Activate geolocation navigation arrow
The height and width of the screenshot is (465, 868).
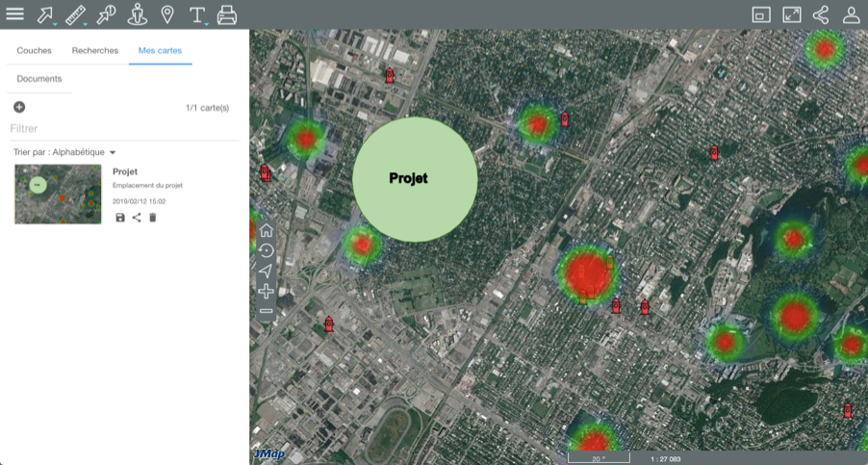(x=267, y=271)
